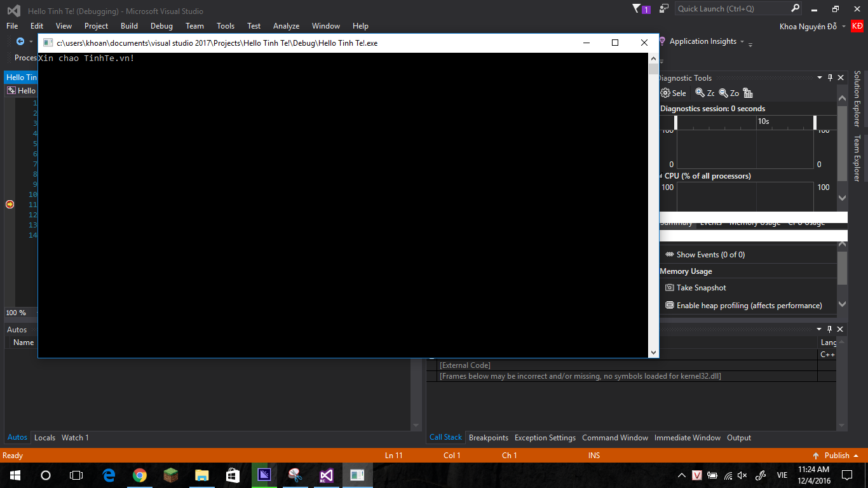Screen dimensions: 868x488
Task: Switch to the Output tab
Action: click(739, 438)
